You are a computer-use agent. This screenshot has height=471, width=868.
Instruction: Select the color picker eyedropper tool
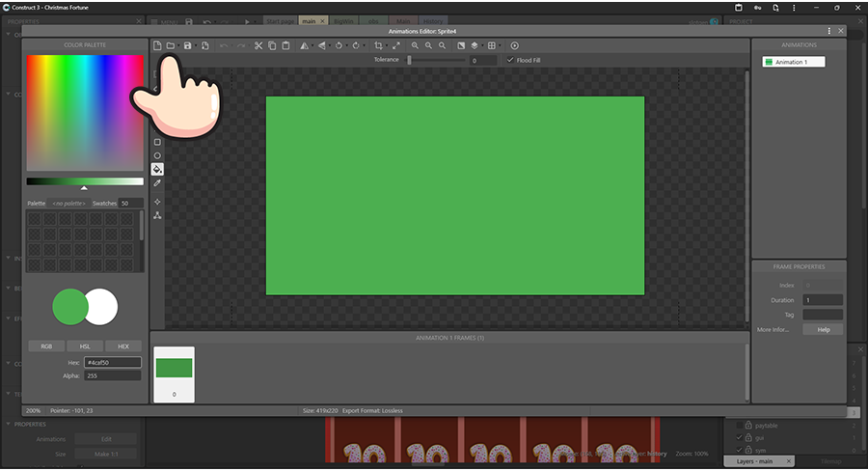pos(157,182)
